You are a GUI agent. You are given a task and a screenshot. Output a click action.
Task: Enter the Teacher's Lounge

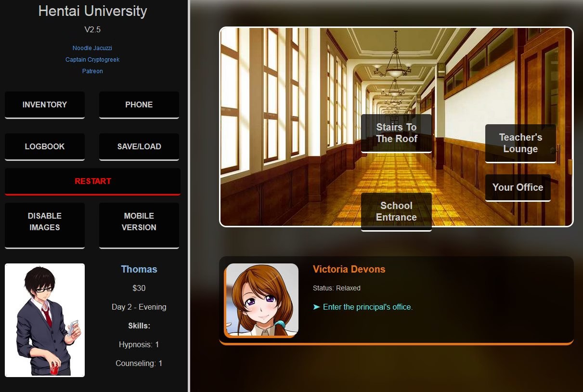tap(520, 143)
